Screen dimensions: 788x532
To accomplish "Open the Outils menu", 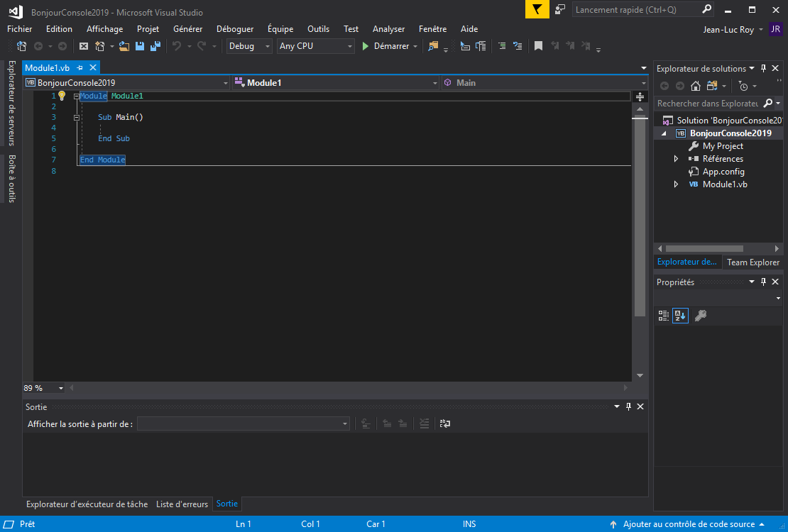I will pos(319,29).
